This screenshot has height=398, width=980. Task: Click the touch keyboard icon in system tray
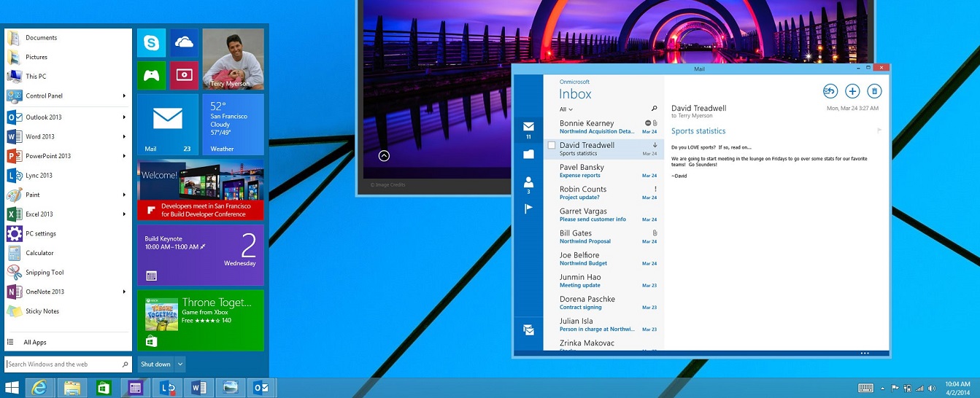click(x=865, y=388)
